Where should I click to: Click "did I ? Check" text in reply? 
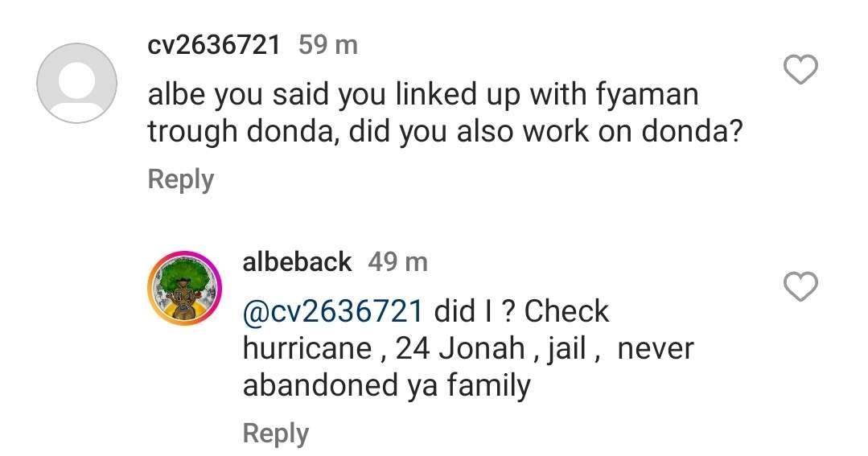click(521, 311)
